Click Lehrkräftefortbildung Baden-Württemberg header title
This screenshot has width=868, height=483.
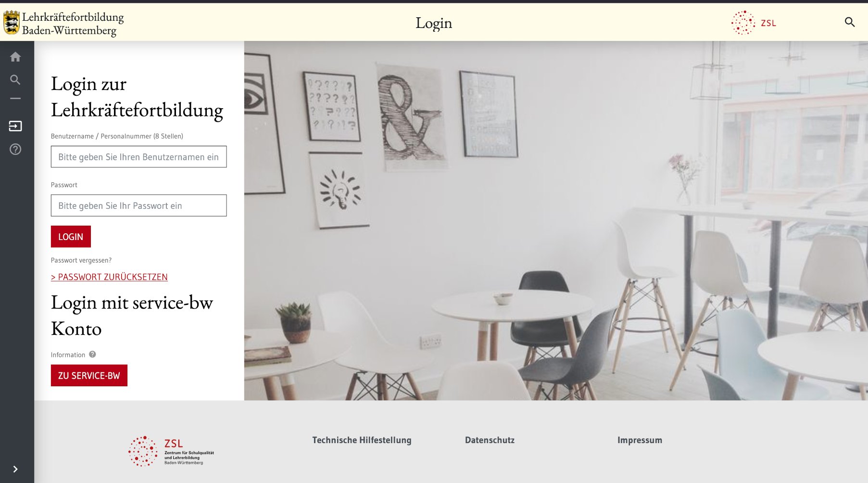click(x=73, y=24)
